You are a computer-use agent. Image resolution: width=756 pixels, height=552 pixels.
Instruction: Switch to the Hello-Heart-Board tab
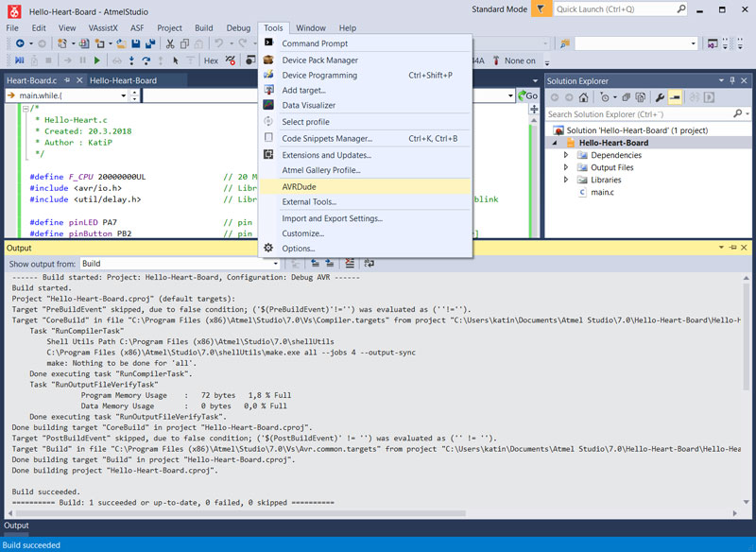pos(123,80)
